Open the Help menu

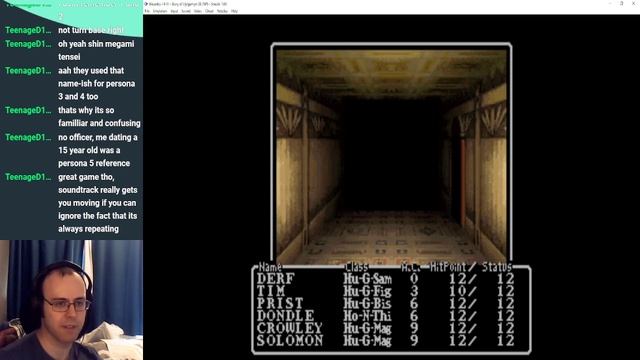234,11
